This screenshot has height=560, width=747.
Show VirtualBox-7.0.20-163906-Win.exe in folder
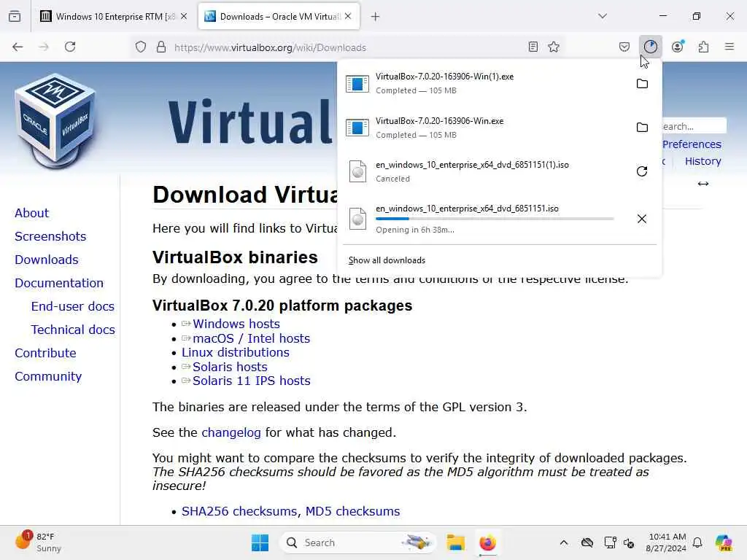642,127
